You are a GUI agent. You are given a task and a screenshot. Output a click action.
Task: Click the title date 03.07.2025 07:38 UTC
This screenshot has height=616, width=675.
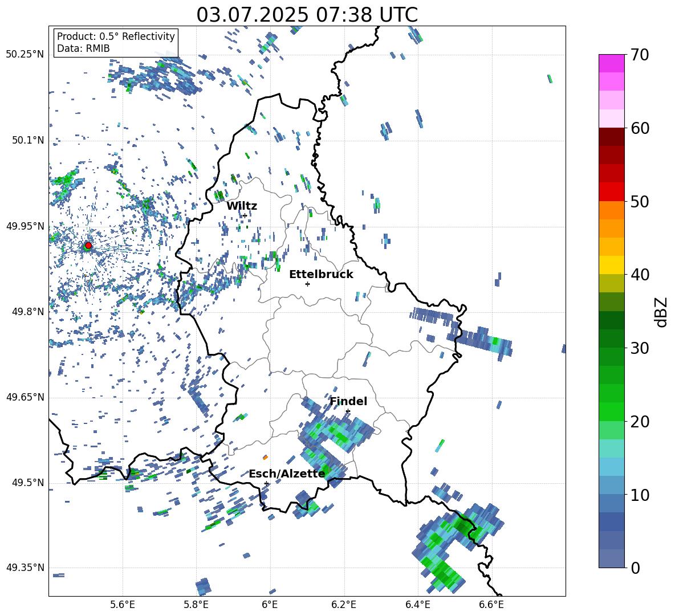pyautogui.click(x=307, y=15)
